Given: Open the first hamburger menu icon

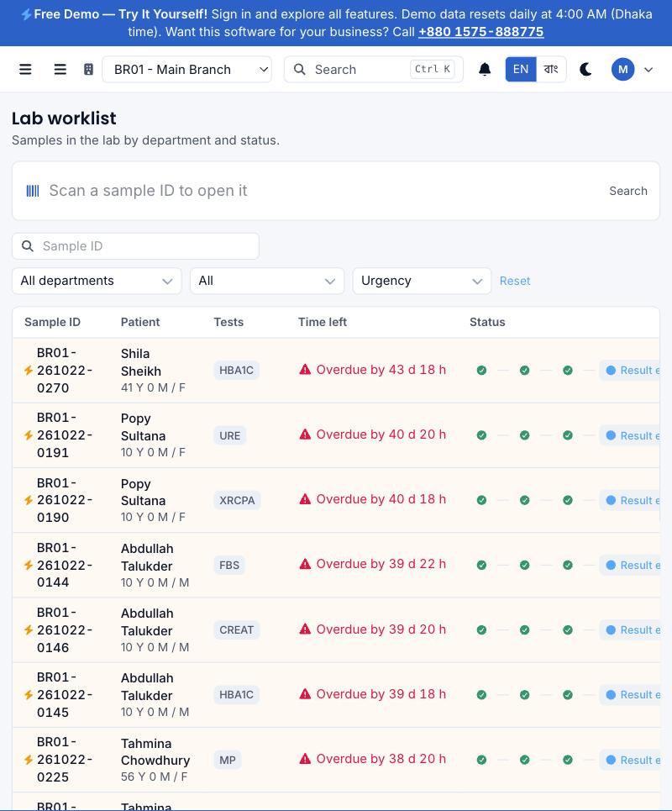Looking at the screenshot, I should coord(25,69).
